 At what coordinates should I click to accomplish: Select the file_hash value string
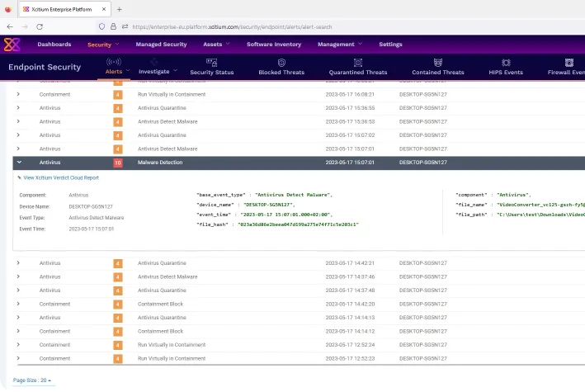(x=298, y=224)
